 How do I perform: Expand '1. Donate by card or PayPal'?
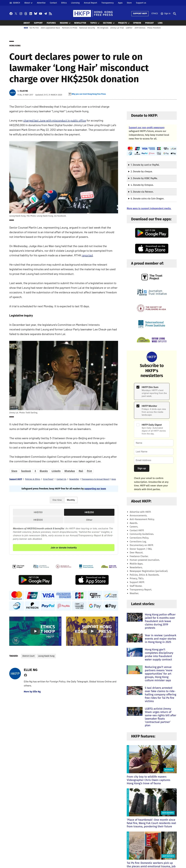click(152, 165)
